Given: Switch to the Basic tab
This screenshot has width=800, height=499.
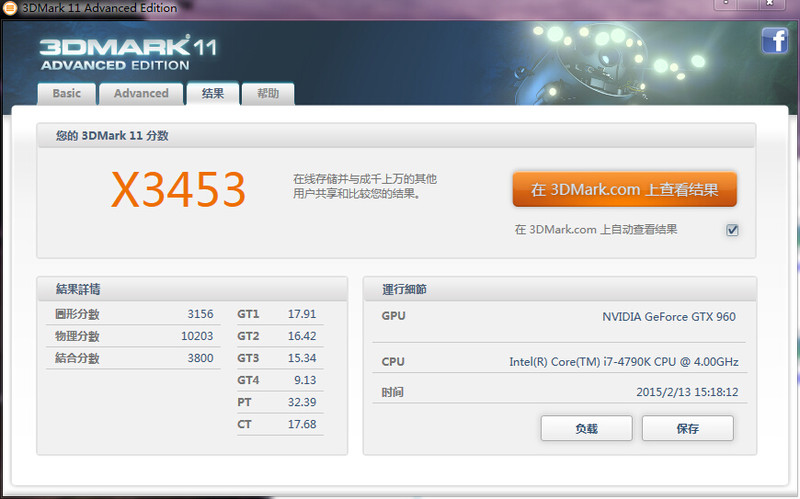Looking at the screenshot, I should pyautogui.click(x=66, y=94).
